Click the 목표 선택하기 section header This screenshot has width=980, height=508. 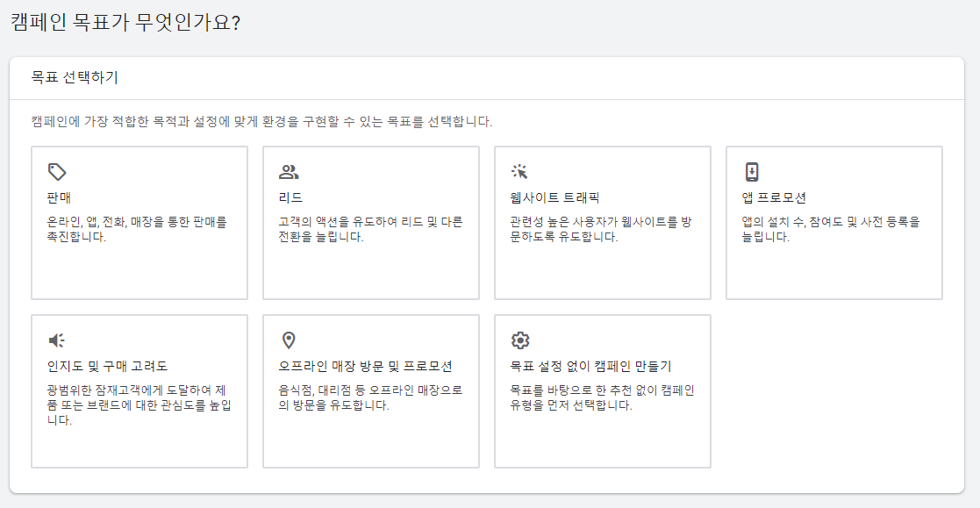[x=75, y=77]
